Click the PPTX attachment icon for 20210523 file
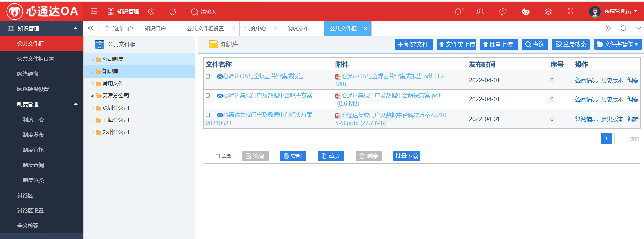Image resolution: width=644 pixels, height=239 pixels. [337, 116]
